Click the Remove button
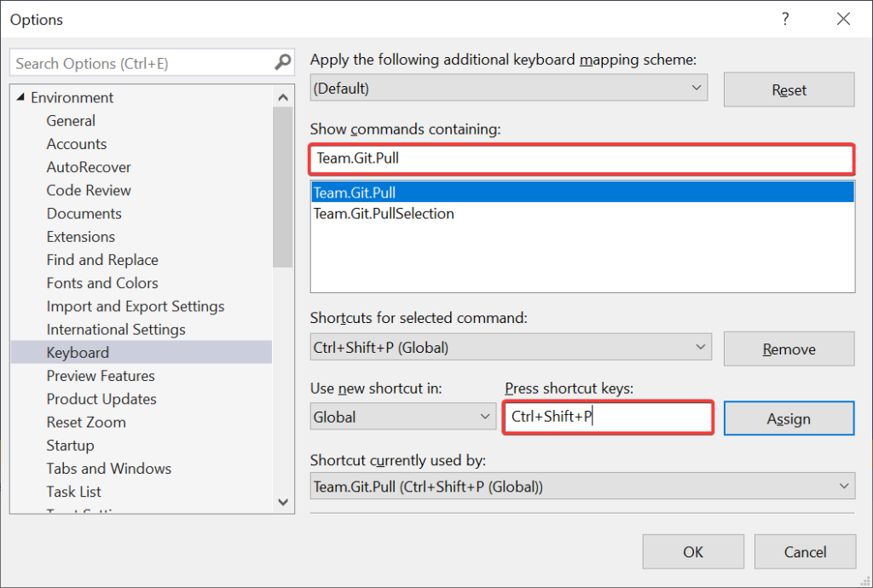Viewport: 873px width, 588px height. click(x=789, y=349)
